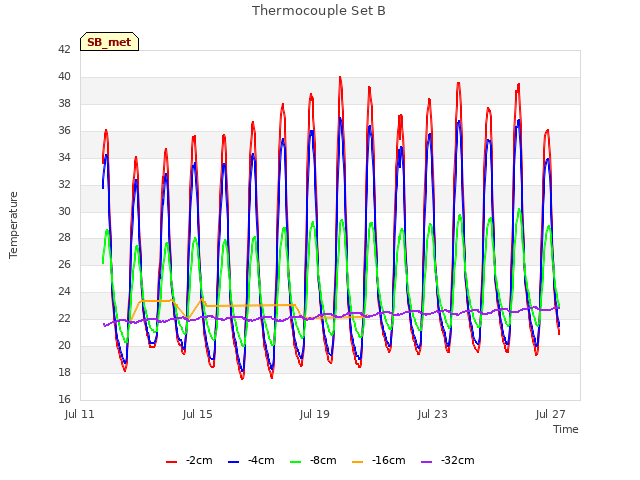Click the 32 y-axis tick value

click(x=64, y=184)
